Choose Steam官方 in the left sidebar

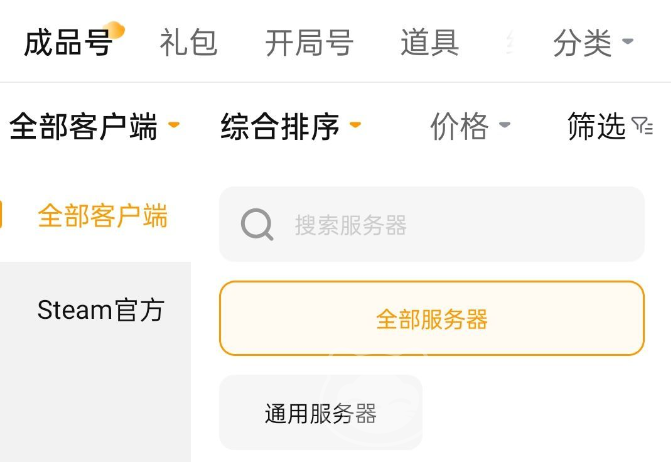(x=100, y=310)
